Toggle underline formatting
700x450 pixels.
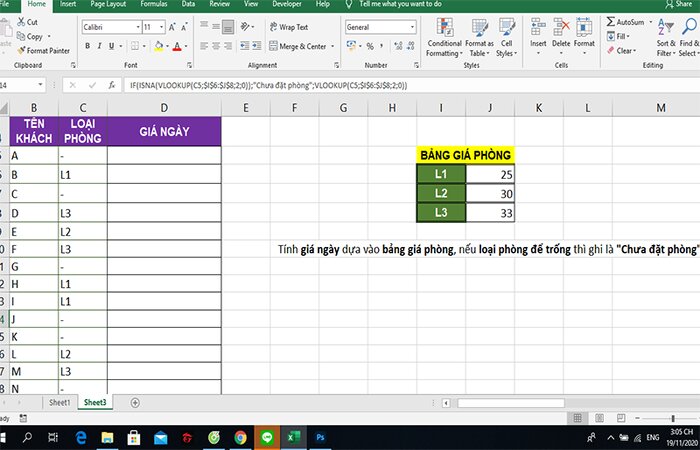(111, 46)
